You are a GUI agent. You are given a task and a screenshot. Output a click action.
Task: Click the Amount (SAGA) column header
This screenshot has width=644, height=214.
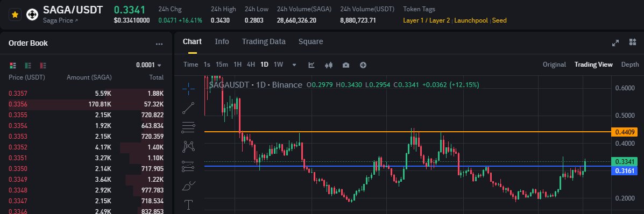click(89, 77)
